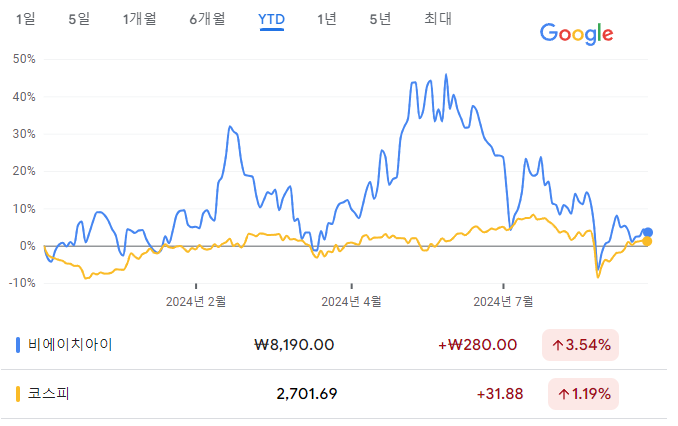Image resolution: width=678 pixels, height=426 pixels.
Task: Click the yellow 코스피 color marker
Action: point(18,394)
